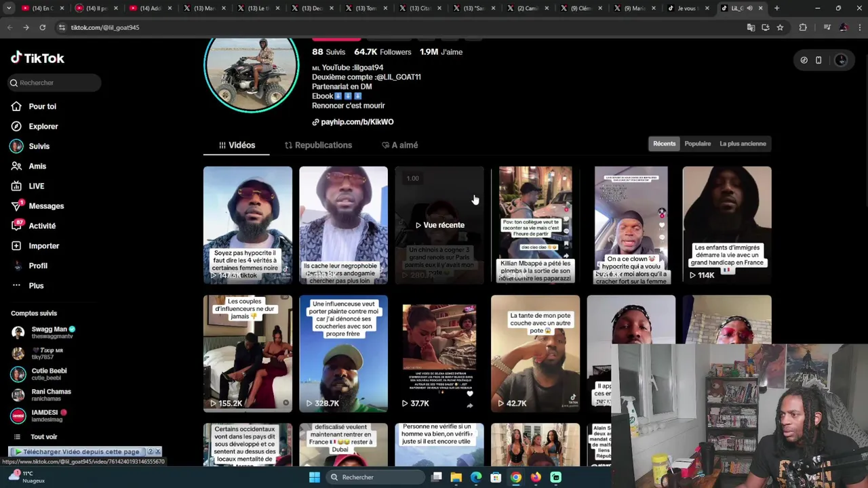Viewport: 868px width, 488px height.
Task: Open the Amis friends page
Action: (37, 166)
